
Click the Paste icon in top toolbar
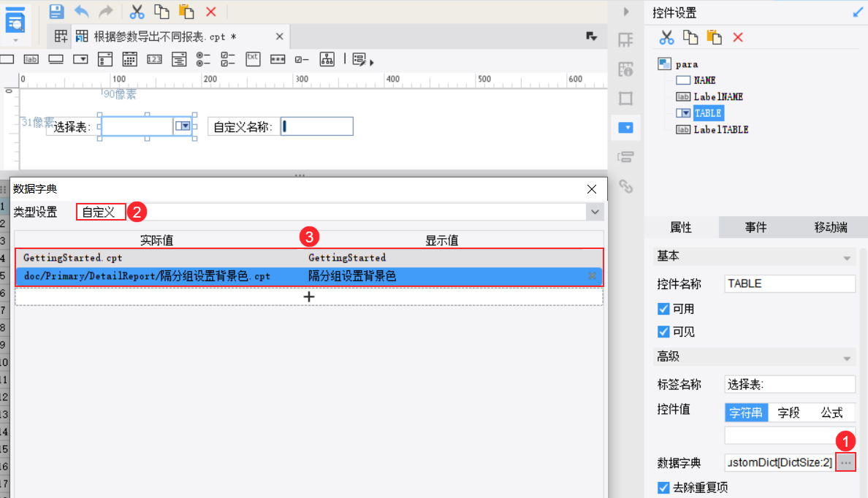[186, 12]
